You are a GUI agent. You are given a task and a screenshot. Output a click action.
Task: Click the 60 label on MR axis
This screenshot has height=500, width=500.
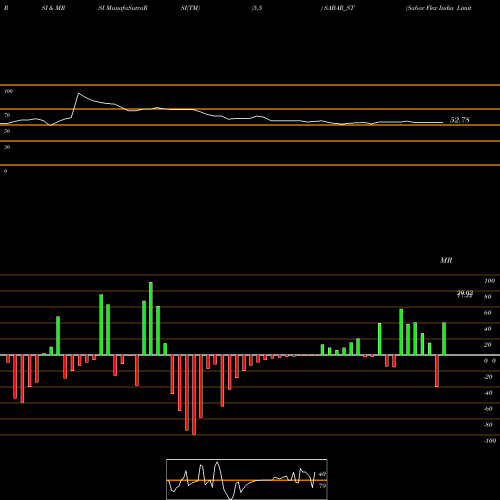[488, 313]
